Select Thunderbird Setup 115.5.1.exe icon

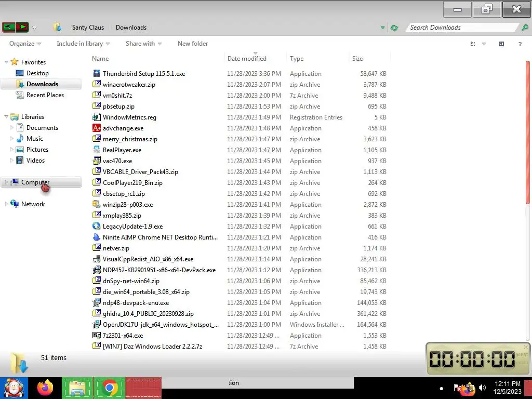[97, 73]
